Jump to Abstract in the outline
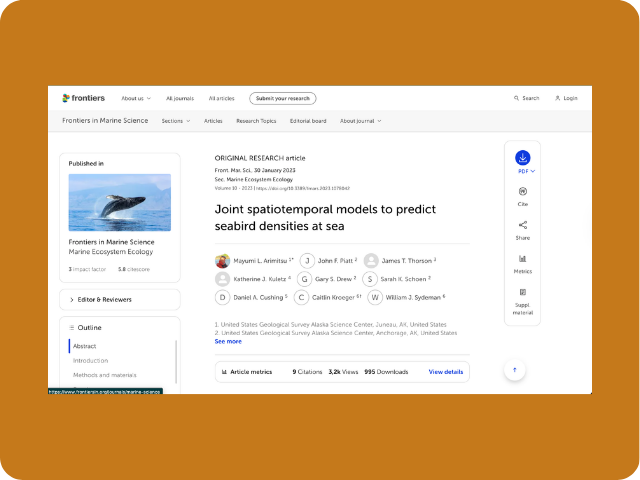Viewport: 640px width, 480px height. coord(84,346)
